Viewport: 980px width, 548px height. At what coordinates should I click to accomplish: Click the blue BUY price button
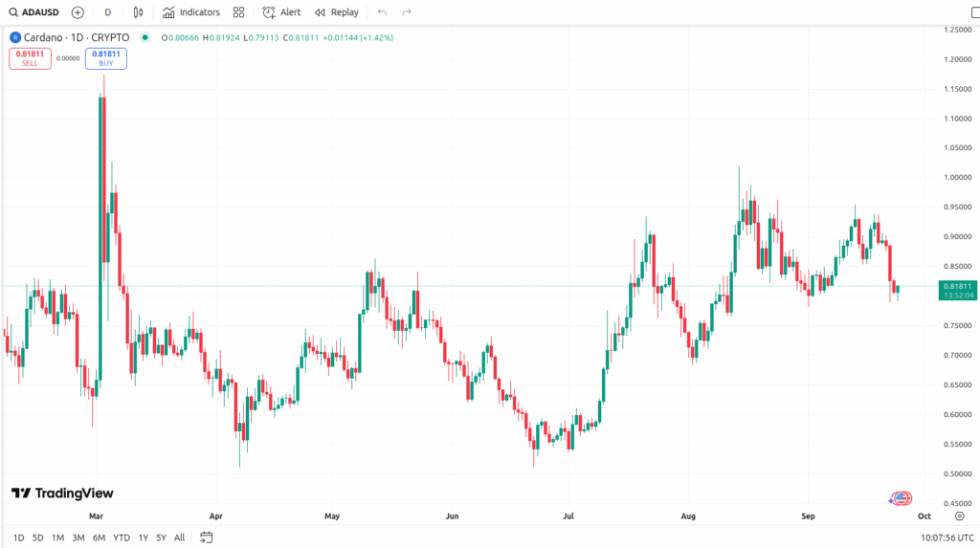[x=105, y=58]
